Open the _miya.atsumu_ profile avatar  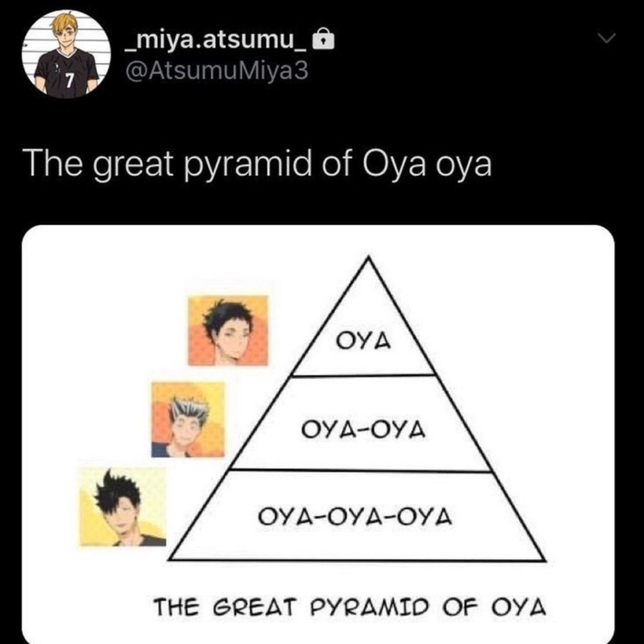66,54
